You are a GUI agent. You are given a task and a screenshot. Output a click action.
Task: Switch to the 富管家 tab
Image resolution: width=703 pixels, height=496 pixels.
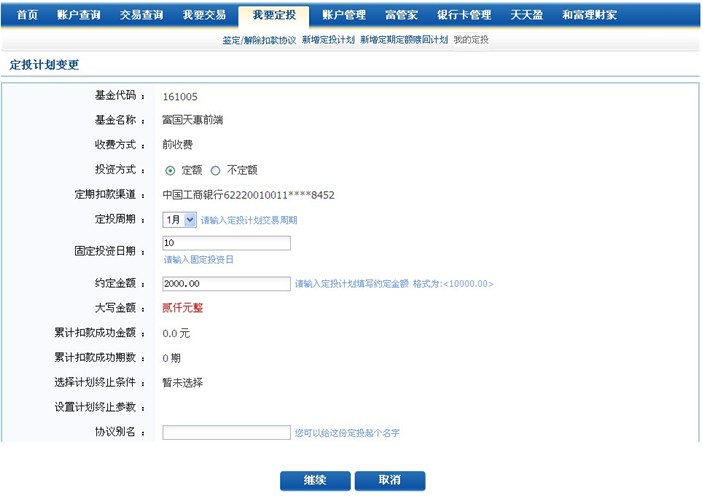(x=401, y=15)
